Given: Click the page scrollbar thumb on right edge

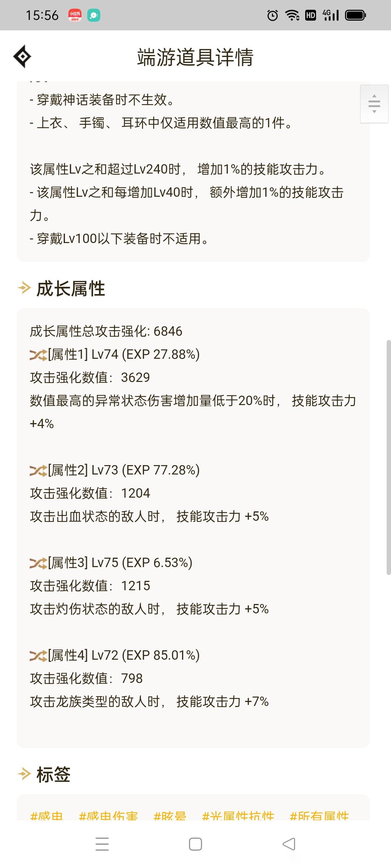Looking at the screenshot, I should 388,457.
